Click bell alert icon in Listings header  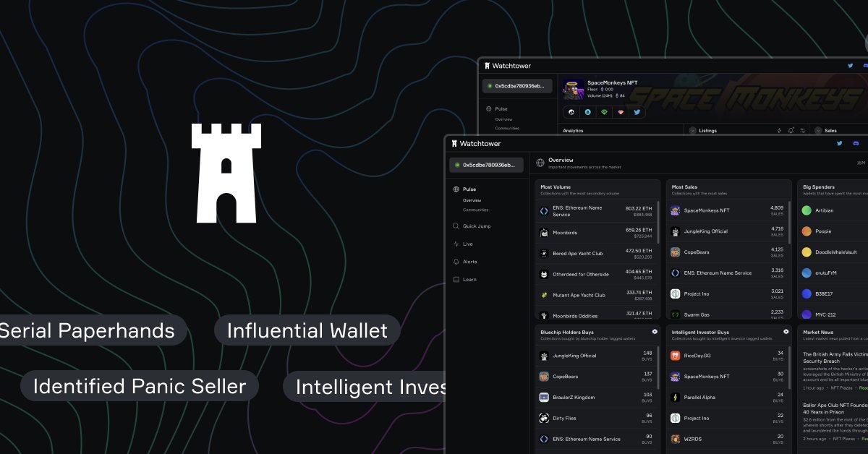tap(791, 131)
